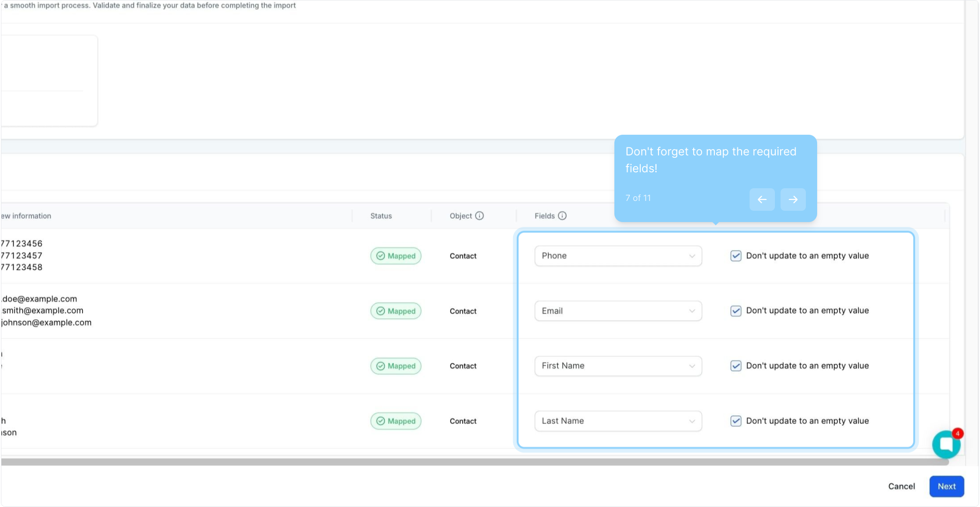Advance to next tour step arrow

tap(793, 200)
